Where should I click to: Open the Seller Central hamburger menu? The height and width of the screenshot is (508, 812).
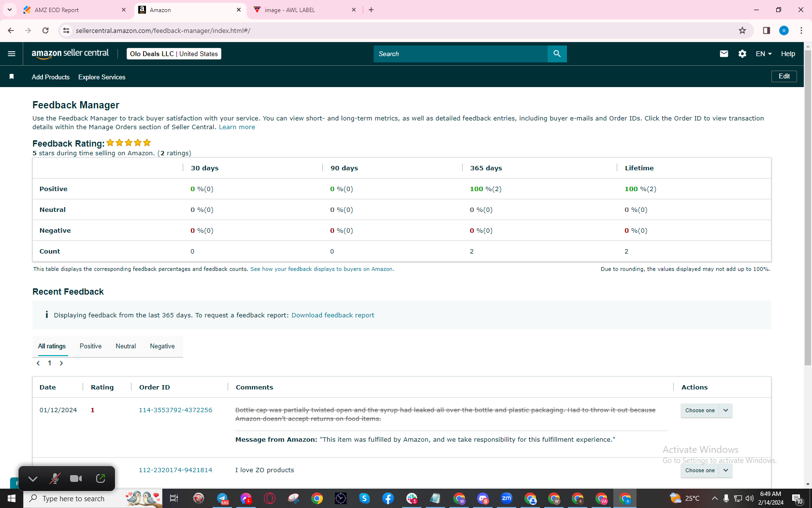[x=12, y=54]
